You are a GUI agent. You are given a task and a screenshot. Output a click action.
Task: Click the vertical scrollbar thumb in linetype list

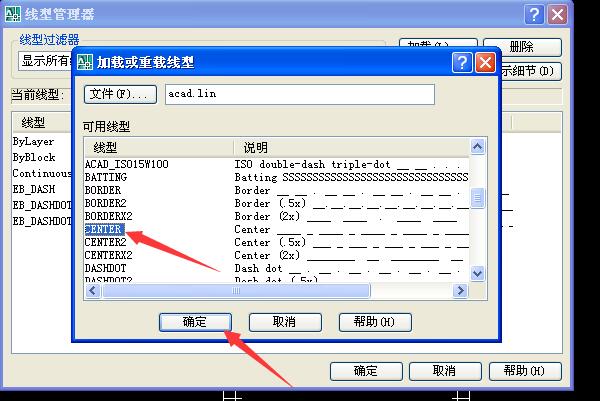click(477, 198)
